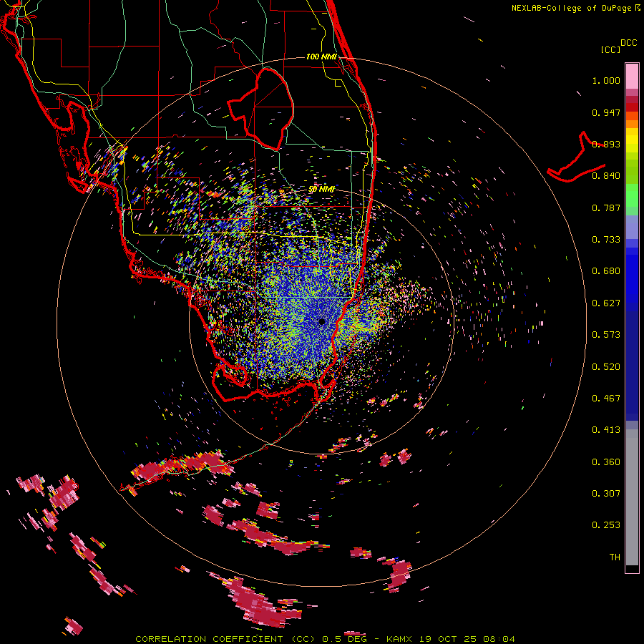Click the 0.253 color scale value
Image resolution: width=644 pixels, height=644 pixels.
(606, 525)
